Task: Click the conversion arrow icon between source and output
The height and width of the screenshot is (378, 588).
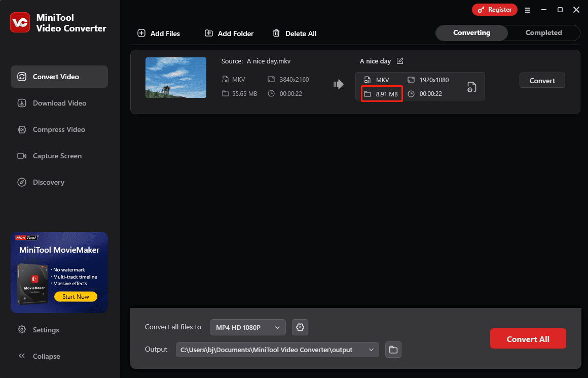Action: tap(339, 84)
